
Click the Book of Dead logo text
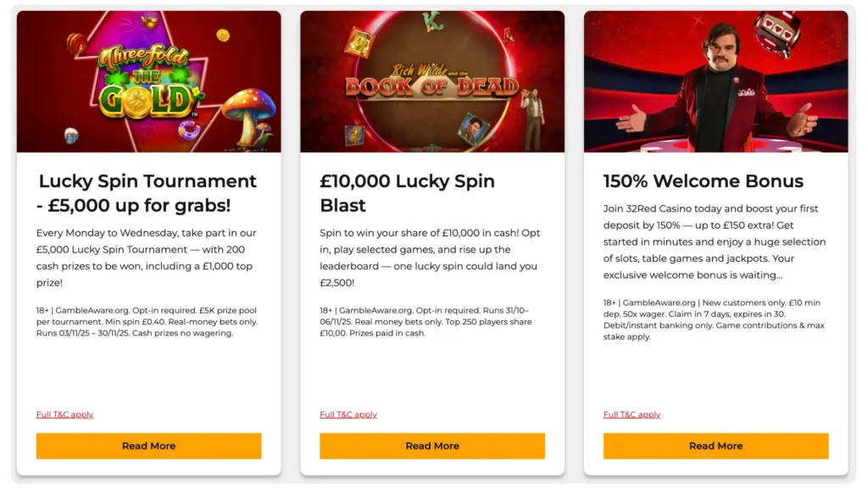(431, 83)
